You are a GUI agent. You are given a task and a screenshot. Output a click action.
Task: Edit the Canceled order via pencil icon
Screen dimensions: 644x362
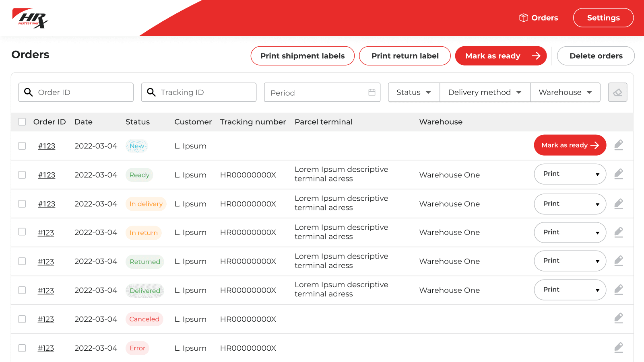tap(619, 318)
